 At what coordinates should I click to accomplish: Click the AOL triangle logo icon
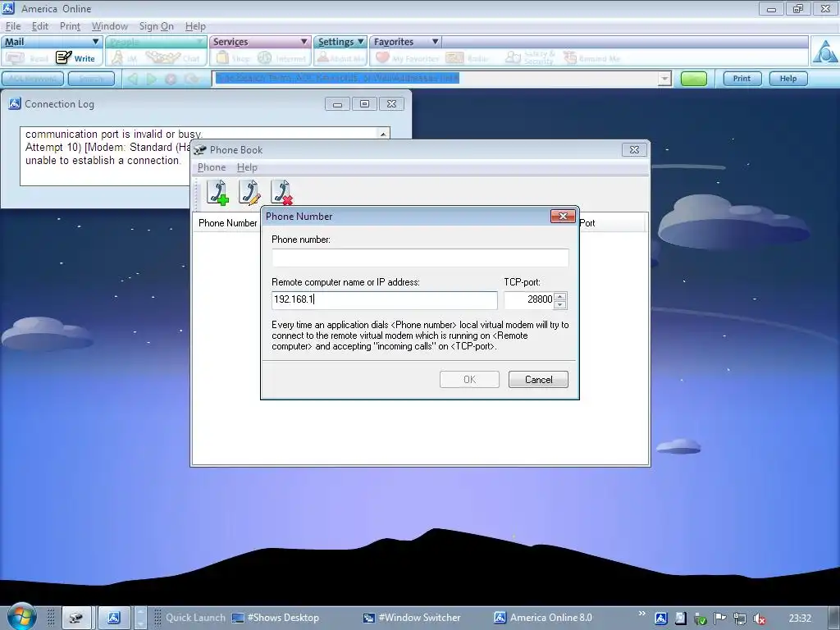pyautogui.click(x=824, y=52)
